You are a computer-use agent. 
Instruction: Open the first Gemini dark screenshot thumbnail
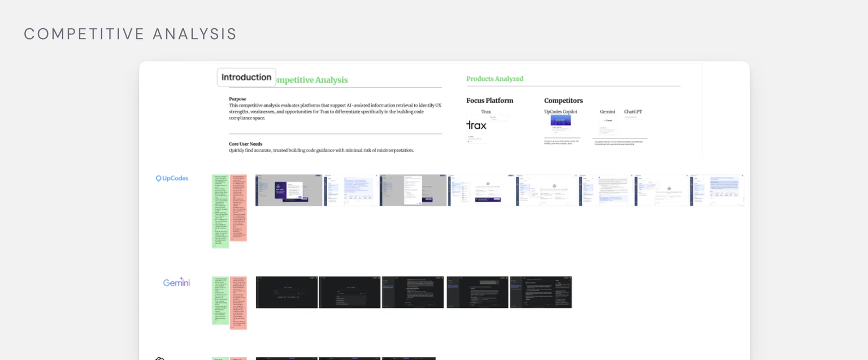287,292
